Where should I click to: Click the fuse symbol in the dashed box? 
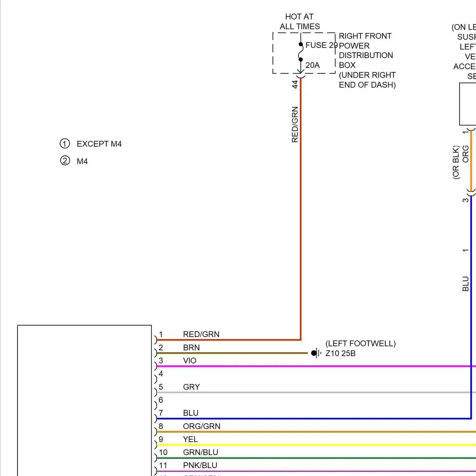[x=301, y=52]
